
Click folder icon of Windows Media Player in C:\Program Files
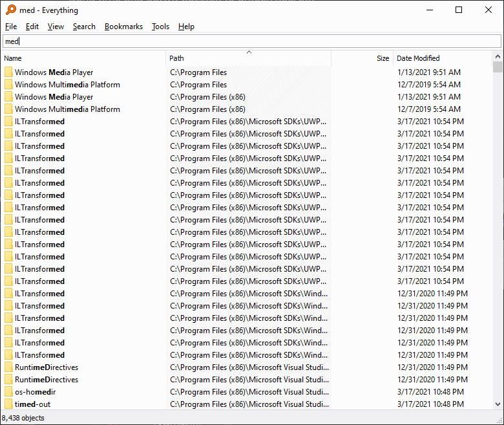point(8,72)
